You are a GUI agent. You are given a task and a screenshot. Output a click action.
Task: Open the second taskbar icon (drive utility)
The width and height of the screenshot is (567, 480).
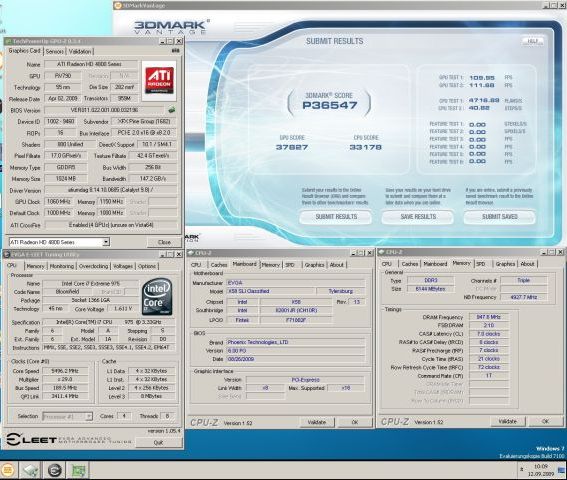click(x=30, y=470)
